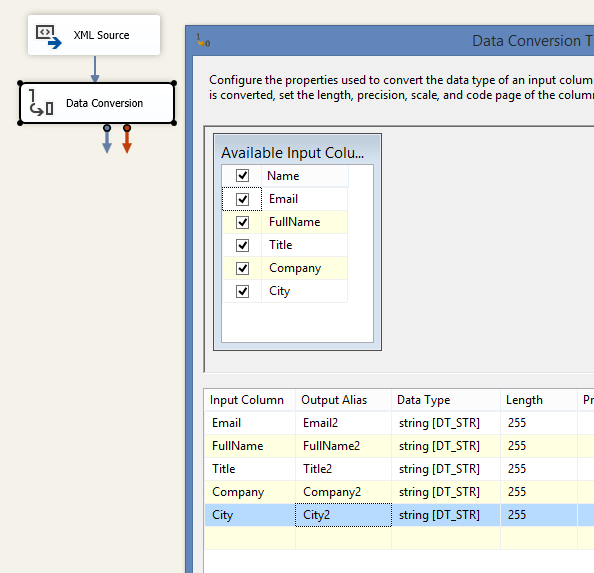This screenshot has height=573, width=594.
Task: Open data type dropdown for Company row
Action: pos(446,492)
